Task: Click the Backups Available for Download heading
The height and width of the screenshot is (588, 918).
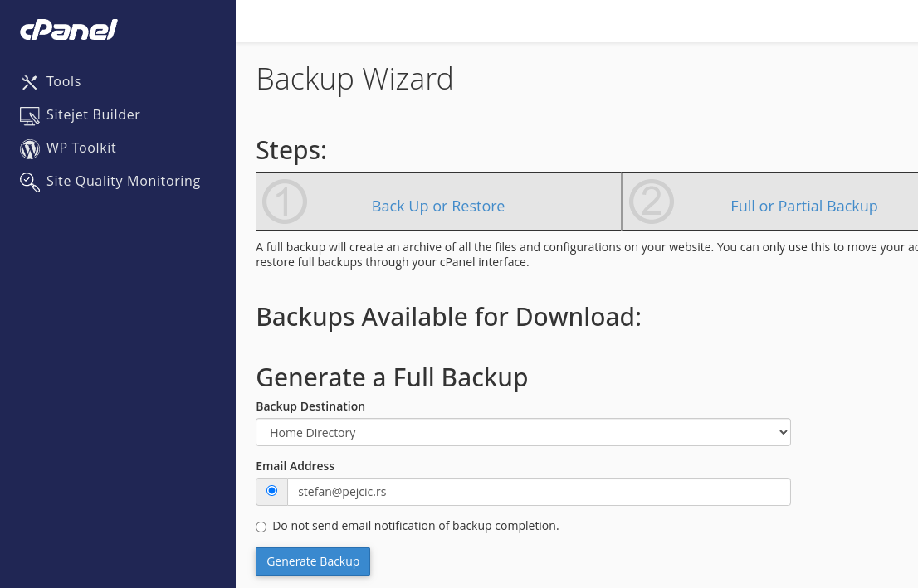Action: click(x=448, y=317)
